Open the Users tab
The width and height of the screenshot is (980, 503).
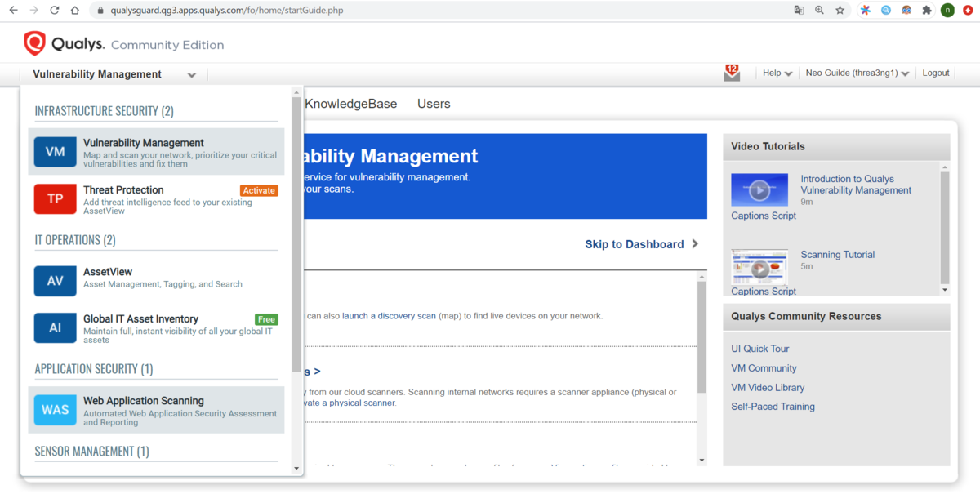point(434,104)
